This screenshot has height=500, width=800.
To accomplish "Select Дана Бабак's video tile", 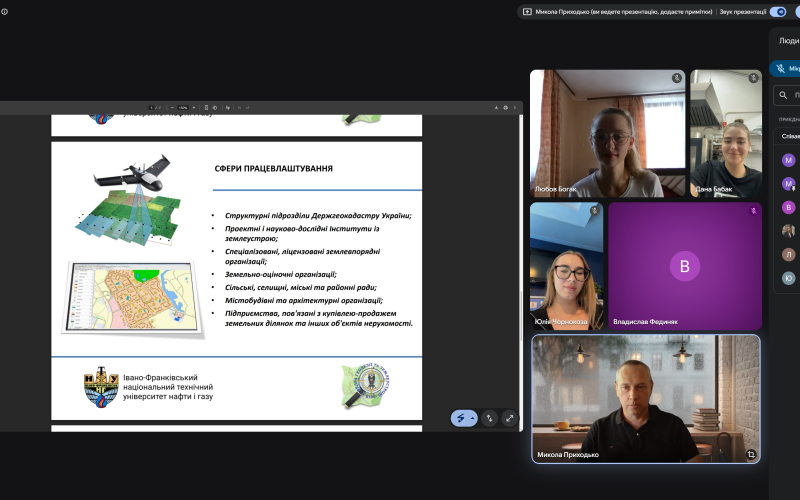I will click(x=726, y=134).
